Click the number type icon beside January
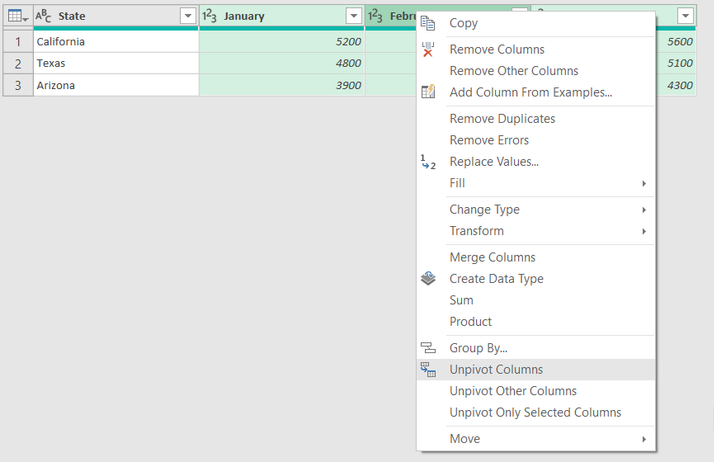Image resolution: width=714 pixels, height=462 pixels. (209, 16)
